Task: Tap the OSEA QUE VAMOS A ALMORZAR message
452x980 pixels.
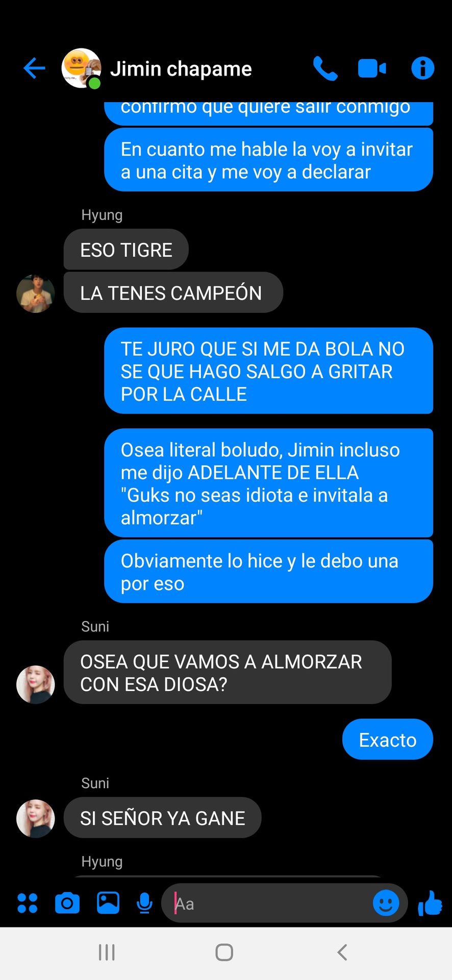Action: (x=228, y=672)
